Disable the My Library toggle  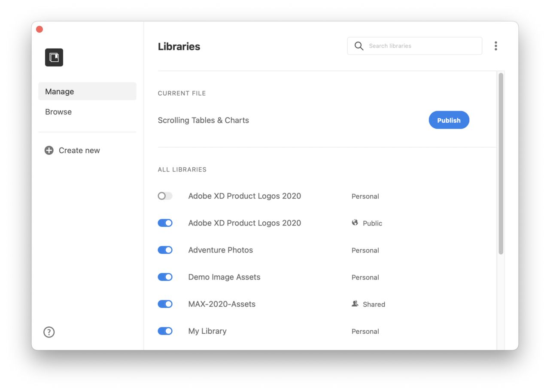pyautogui.click(x=165, y=331)
